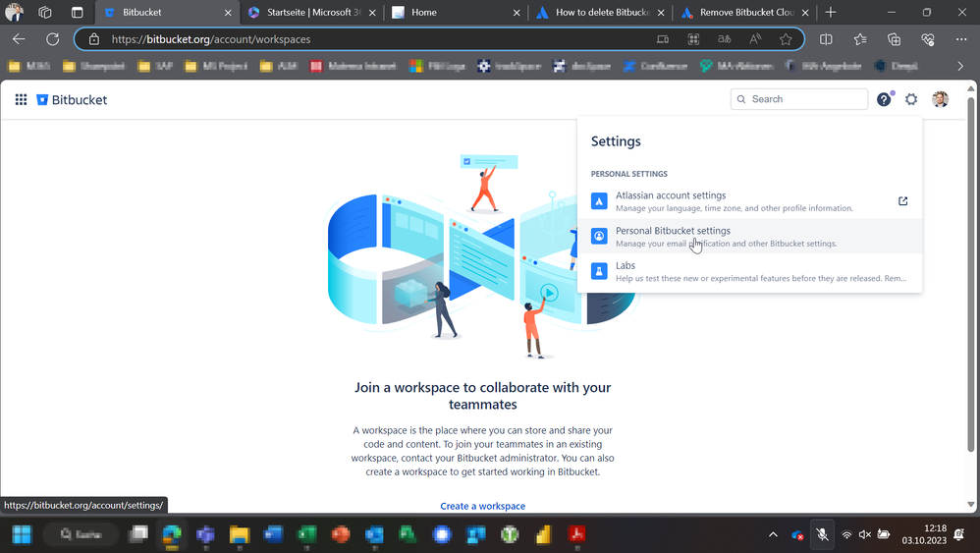
Task: Click the Labs flask icon
Action: tap(599, 271)
